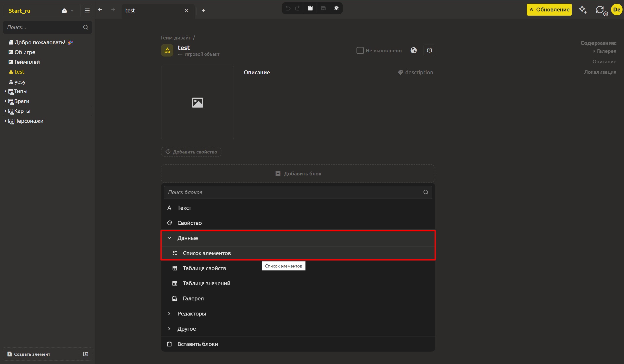Click 'Добавить свойство' button

coord(191,152)
